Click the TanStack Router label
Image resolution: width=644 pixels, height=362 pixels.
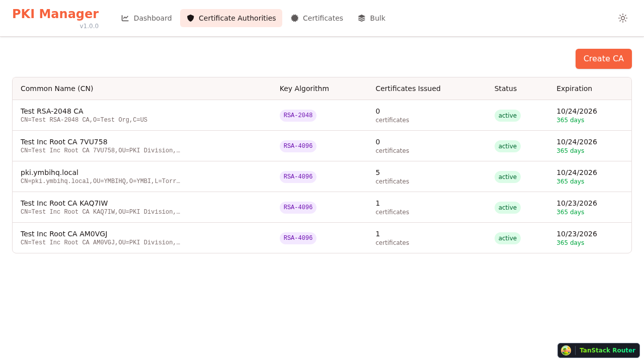point(607,350)
